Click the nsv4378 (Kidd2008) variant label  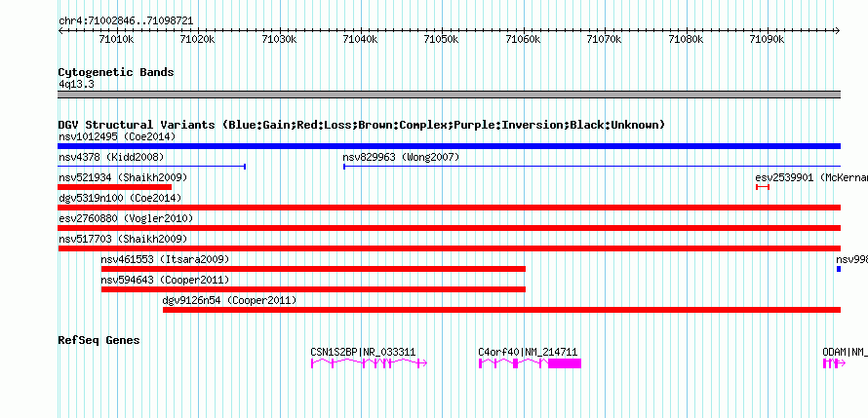(x=111, y=157)
